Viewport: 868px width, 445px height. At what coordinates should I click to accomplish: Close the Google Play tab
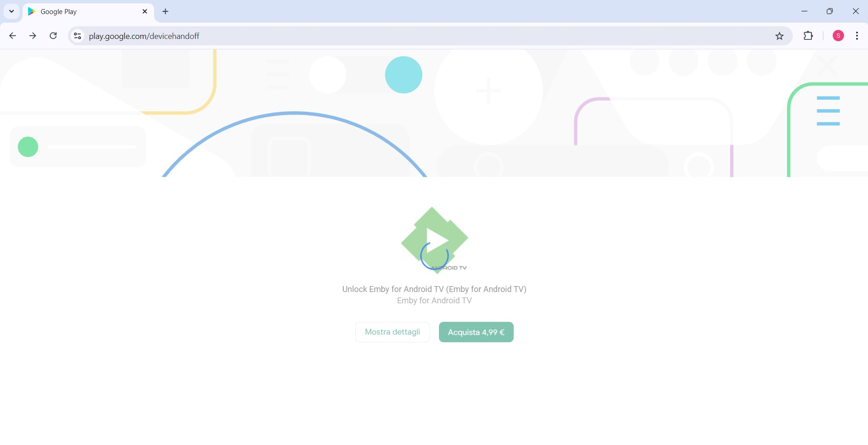tap(145, 11)
